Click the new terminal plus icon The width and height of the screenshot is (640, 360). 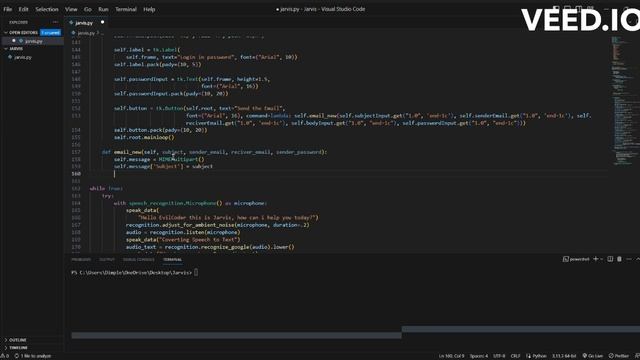click(x=596, y=259)
